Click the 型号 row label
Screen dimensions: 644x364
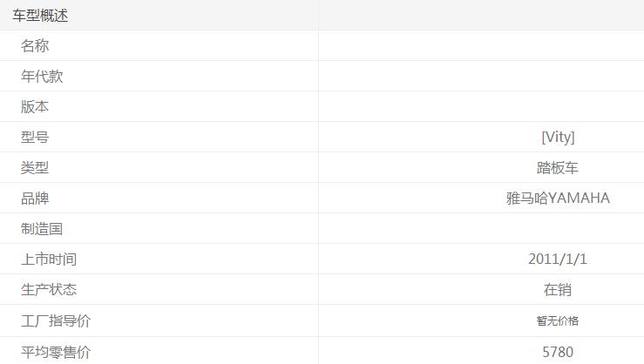click(x=35, y=138)
